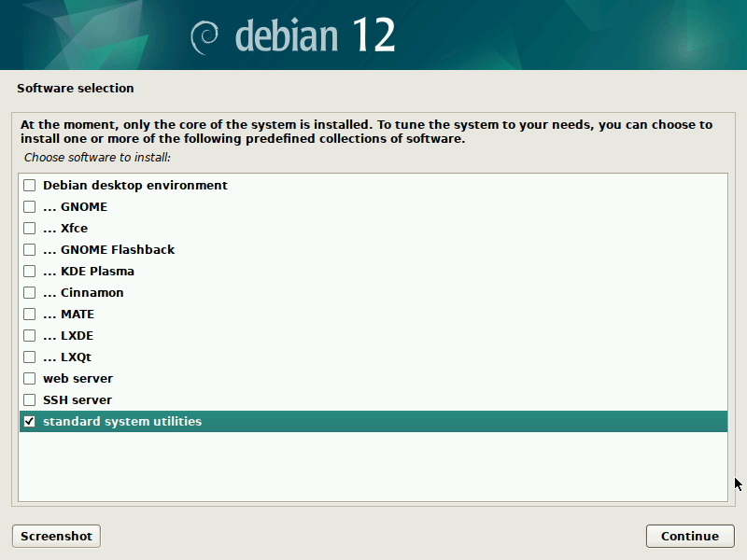The height and width of the screenshot is (560, 747).
Task: Click the Debian swirl logo
Action: (x=204, y=36)
